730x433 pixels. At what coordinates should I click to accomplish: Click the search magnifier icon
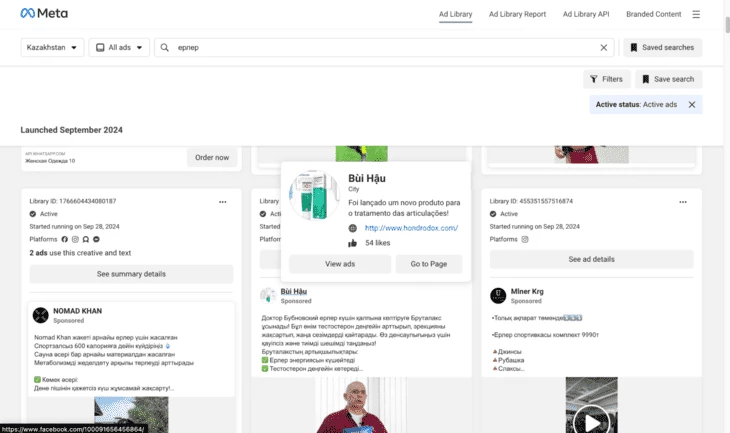click(164, 47)
